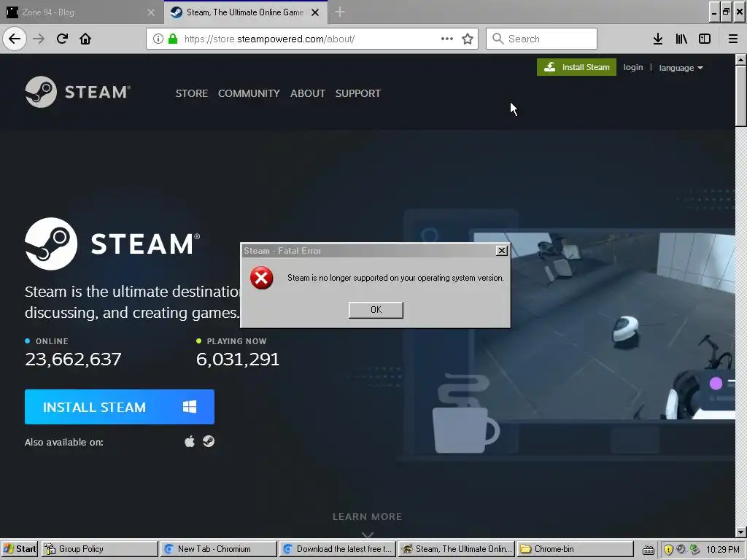Open the SUPPORT page
Screen dimensions: 747x560
357,93
